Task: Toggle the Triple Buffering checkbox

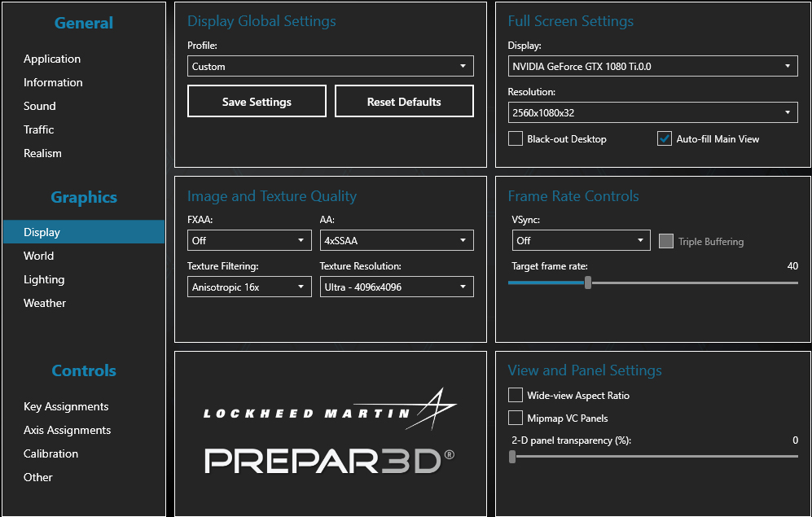Action: point(666,241)
